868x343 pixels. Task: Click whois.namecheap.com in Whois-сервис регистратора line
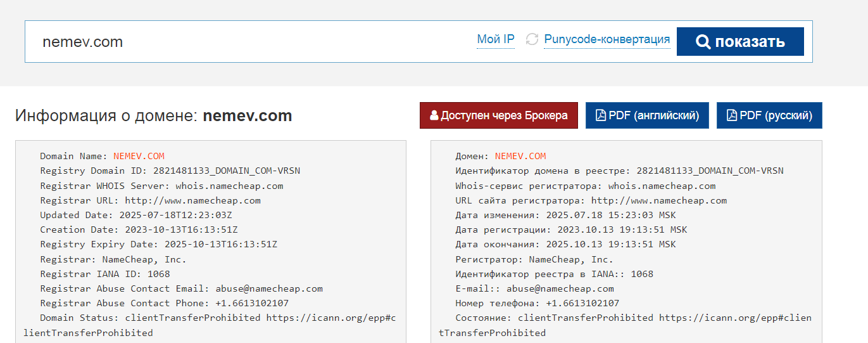point(662,186)
